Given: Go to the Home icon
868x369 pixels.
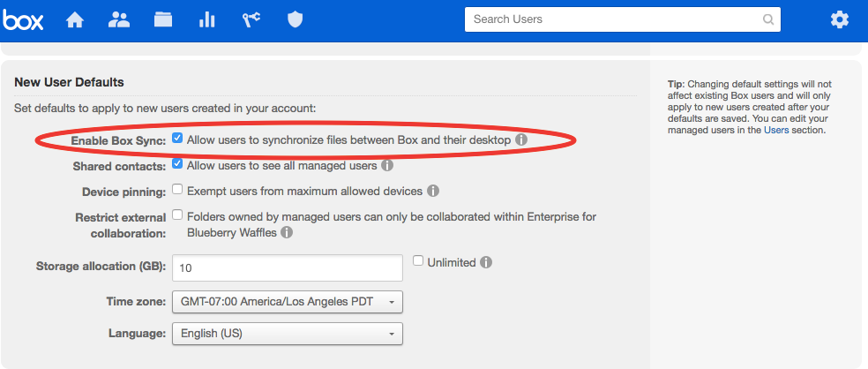Looking at the screenshot, I should [x=75, y=20].
